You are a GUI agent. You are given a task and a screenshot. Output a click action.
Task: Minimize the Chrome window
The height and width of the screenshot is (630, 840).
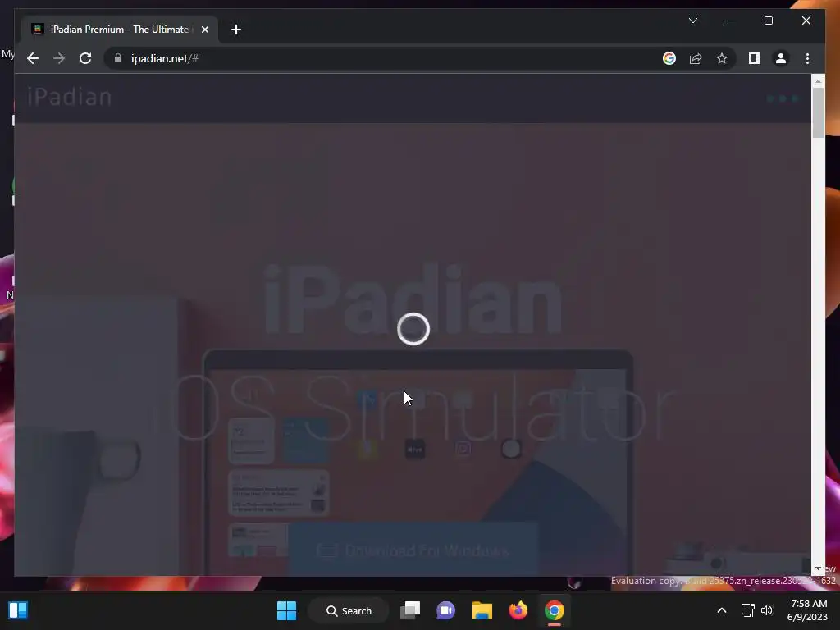pyautogui.click(x=731, y=21)
